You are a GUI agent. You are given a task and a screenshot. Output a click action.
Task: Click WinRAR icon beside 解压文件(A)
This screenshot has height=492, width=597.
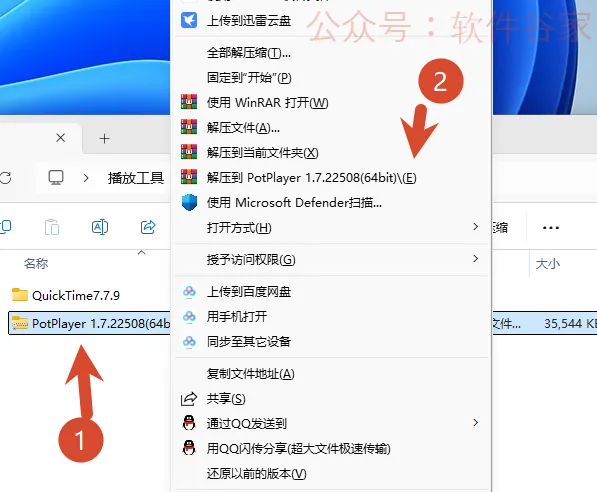click(x=189, y=127)
